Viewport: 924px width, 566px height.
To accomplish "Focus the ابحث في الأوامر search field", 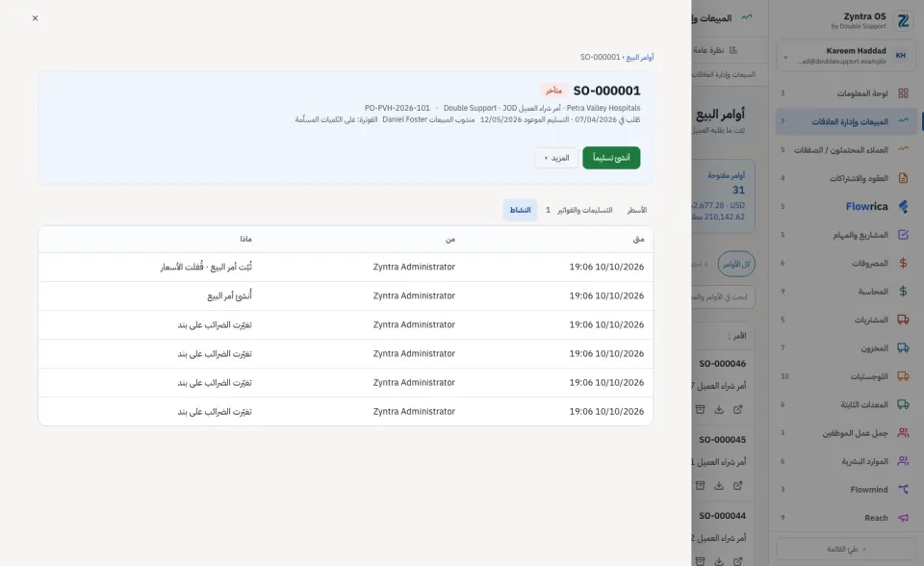I will pos(723,297).
